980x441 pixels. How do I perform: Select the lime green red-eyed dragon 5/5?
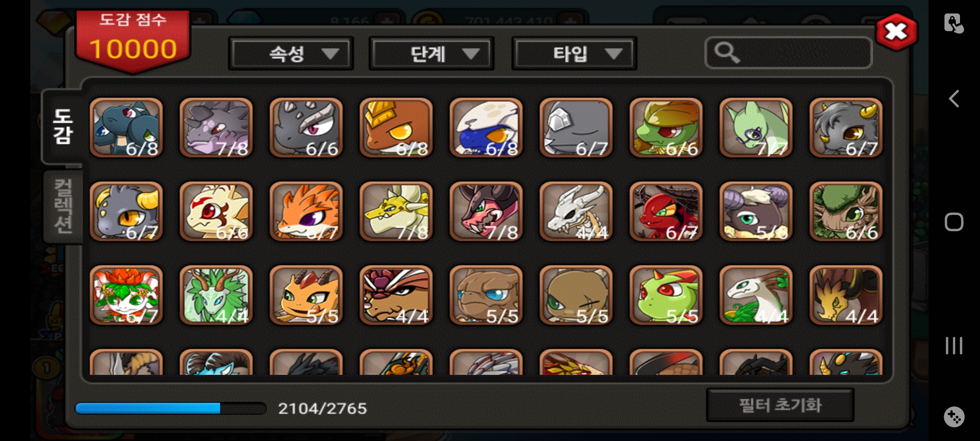click(x=666, y=295)
